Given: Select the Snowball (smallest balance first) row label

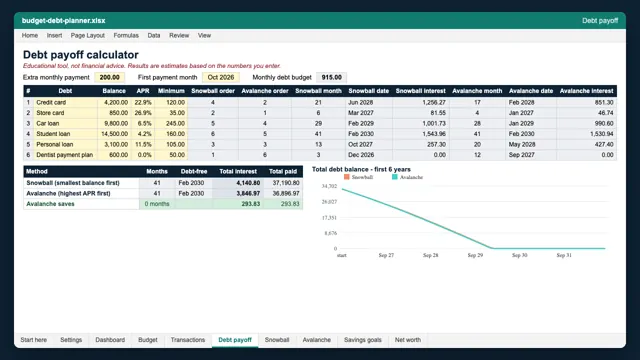Looking at the screenshot, I should point(81,183).
